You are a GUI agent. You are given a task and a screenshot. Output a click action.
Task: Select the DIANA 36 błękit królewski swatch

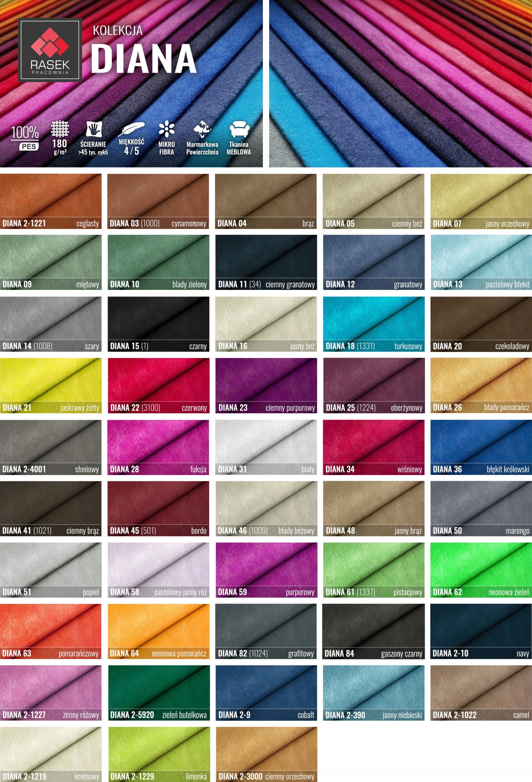pyautogui.click(x=481, y=447)
